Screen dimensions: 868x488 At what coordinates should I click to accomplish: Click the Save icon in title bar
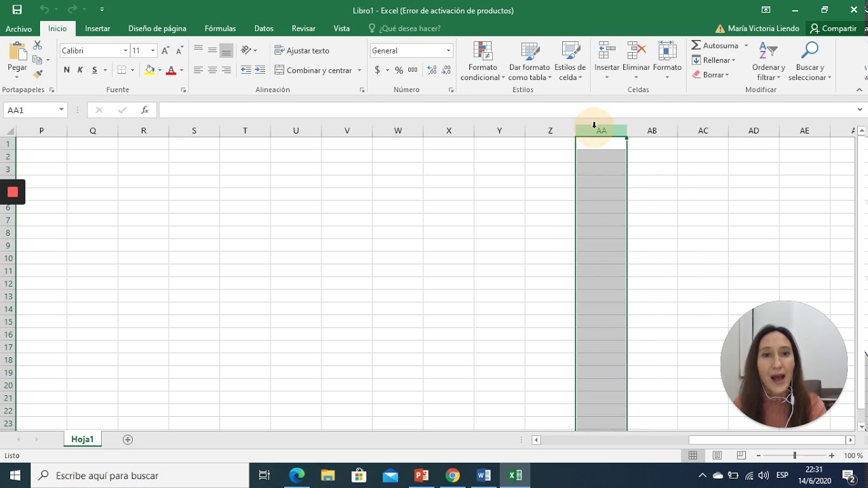pyautogui.click(x=17, y=9)
